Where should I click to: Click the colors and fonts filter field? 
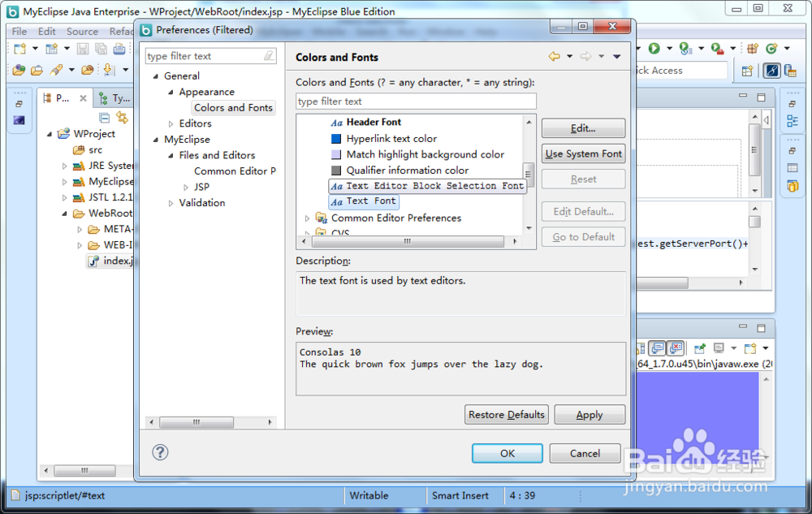(x=416, y=102)
